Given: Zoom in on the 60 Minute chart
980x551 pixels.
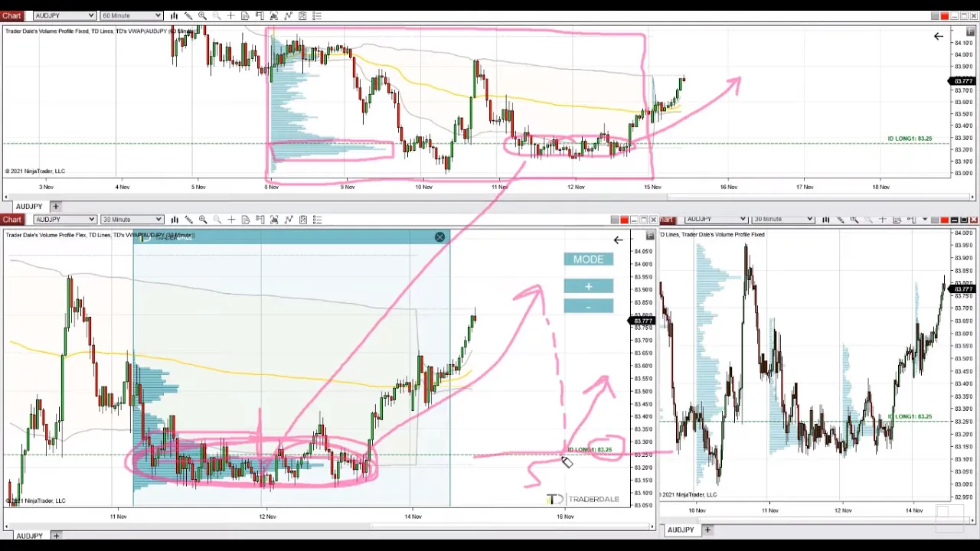Looking at the screenshot, I should pyautogui.click(x=202, y=15).
